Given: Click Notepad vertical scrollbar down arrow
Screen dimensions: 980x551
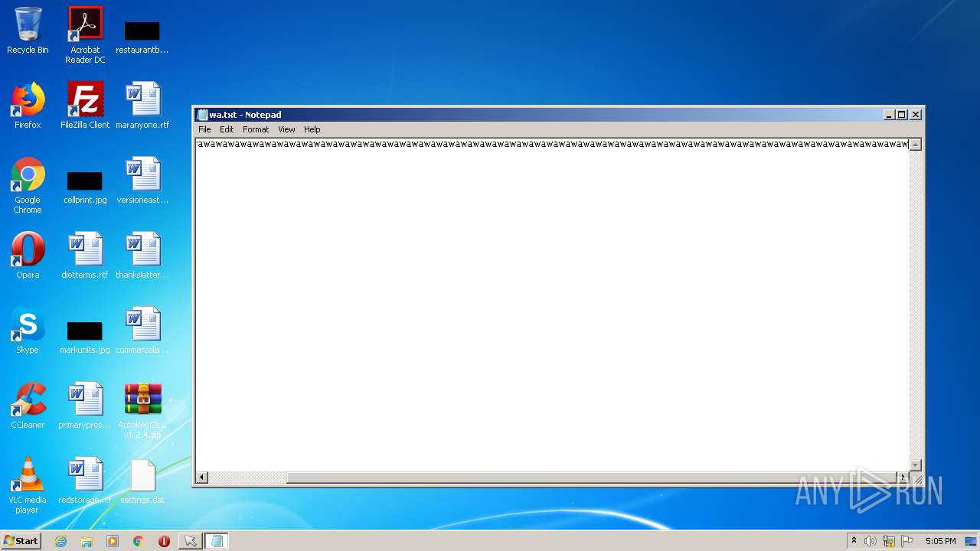Looking at the screenshot, I should click(915, 465).
